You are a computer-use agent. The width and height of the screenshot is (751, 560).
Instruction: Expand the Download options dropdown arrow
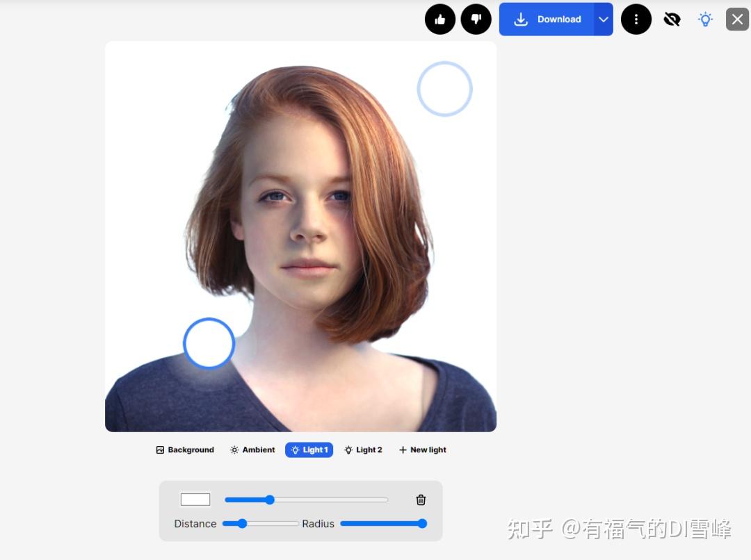point(604,19)
